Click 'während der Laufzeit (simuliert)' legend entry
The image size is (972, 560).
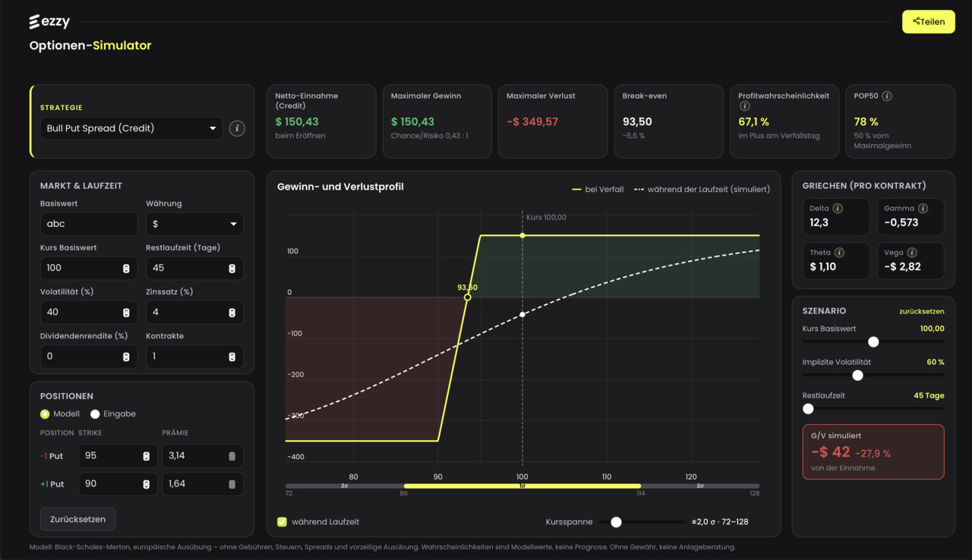click(702, 189)
